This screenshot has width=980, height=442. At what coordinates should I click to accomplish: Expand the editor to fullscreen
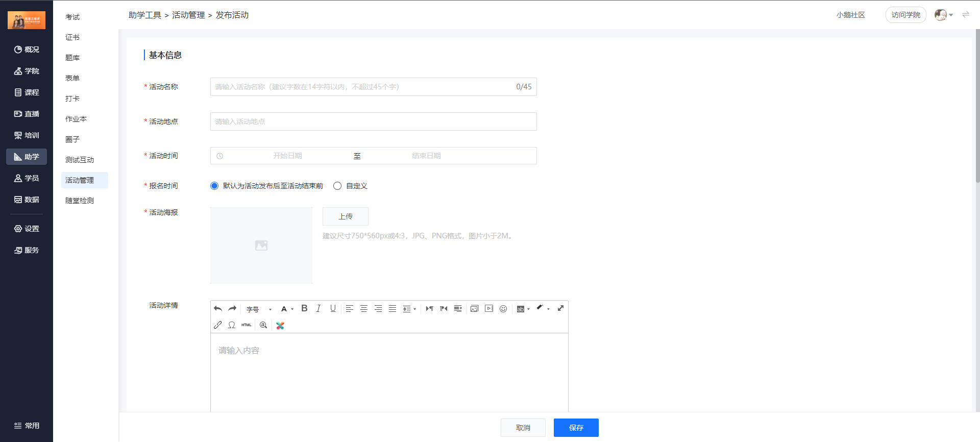coord(560,308)
